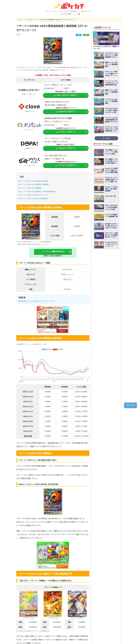Click the オリパレット SMS認証 500pt banner

[x=53, y=320]
